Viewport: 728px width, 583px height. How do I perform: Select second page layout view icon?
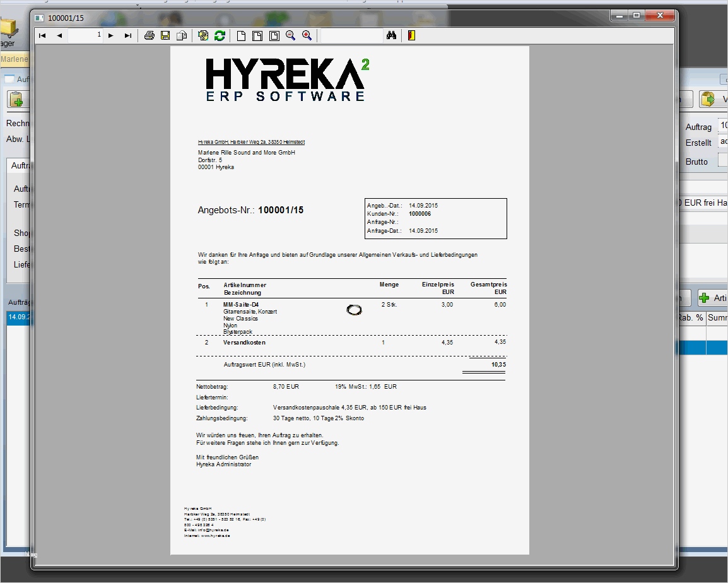coord(257,36)
